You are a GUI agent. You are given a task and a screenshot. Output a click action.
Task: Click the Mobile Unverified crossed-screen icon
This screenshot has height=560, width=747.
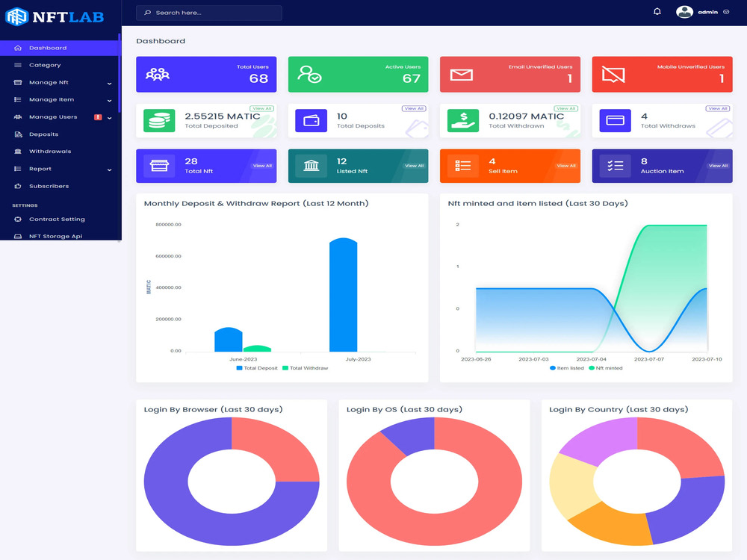(x=613, y=74)
